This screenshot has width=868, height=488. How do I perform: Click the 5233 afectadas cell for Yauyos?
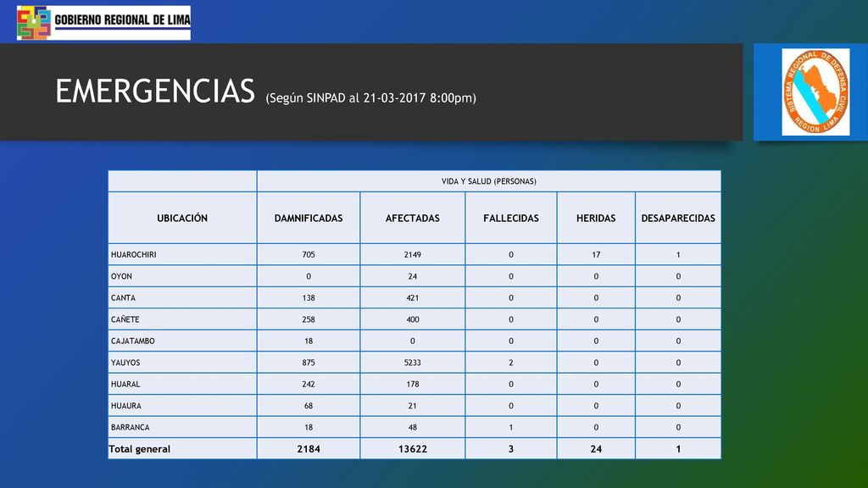pos(413,363)
